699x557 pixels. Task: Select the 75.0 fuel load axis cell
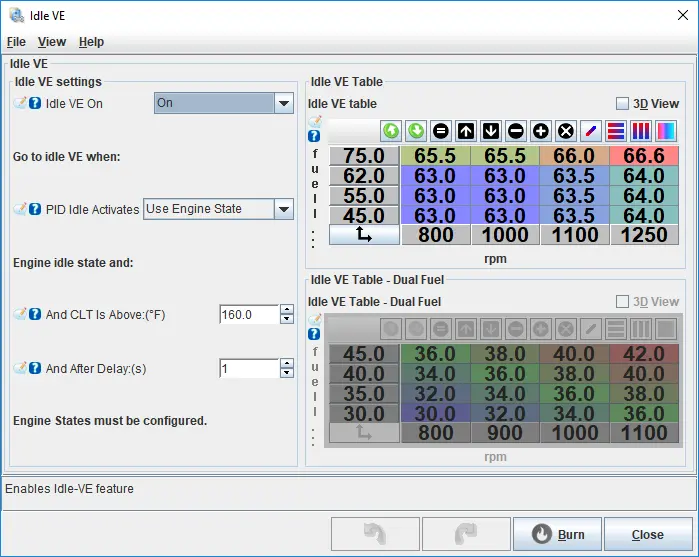pyautogui.click(x=364, y=156)
